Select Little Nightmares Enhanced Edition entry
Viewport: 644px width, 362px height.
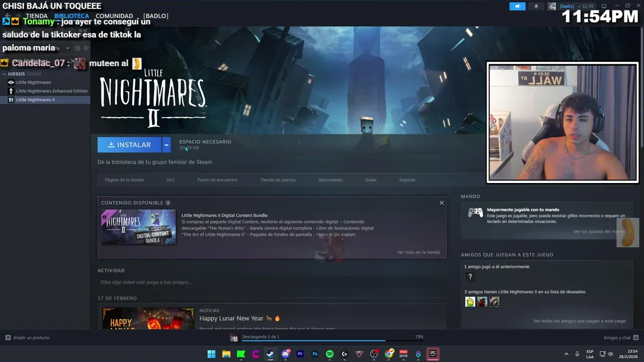52,91
